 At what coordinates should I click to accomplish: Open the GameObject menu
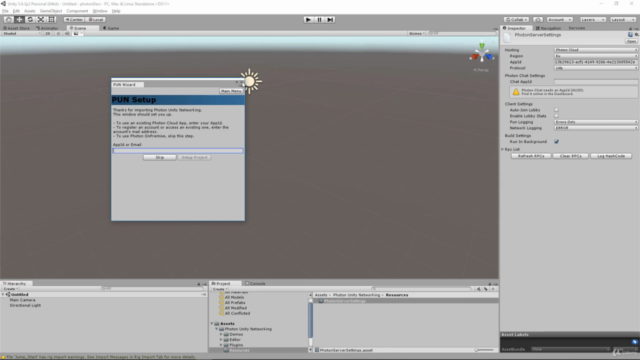tap(51, 11)
